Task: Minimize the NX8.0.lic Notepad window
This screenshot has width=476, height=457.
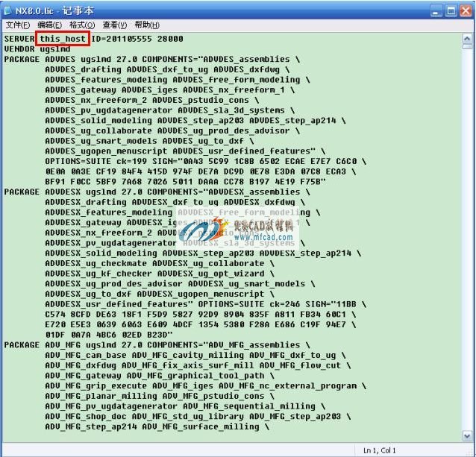Action: [436, 11]
